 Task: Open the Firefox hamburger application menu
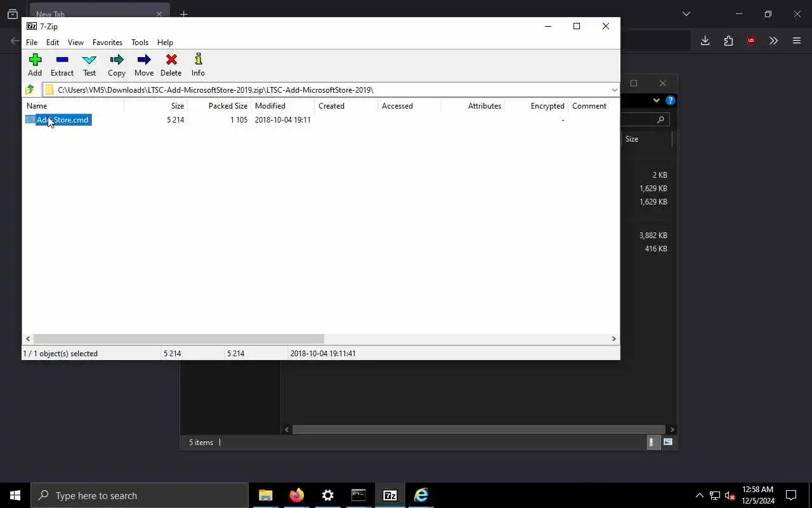797,41
